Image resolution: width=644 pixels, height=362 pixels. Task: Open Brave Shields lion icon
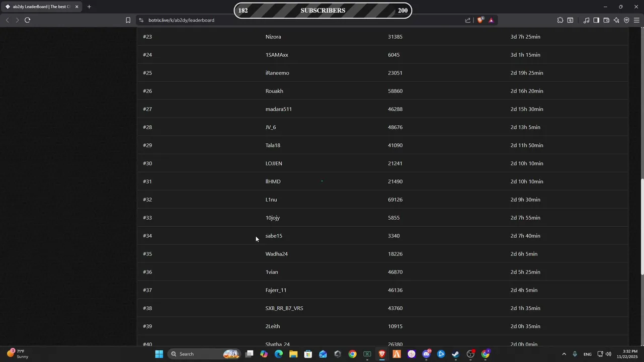click(x=480, y=20)
